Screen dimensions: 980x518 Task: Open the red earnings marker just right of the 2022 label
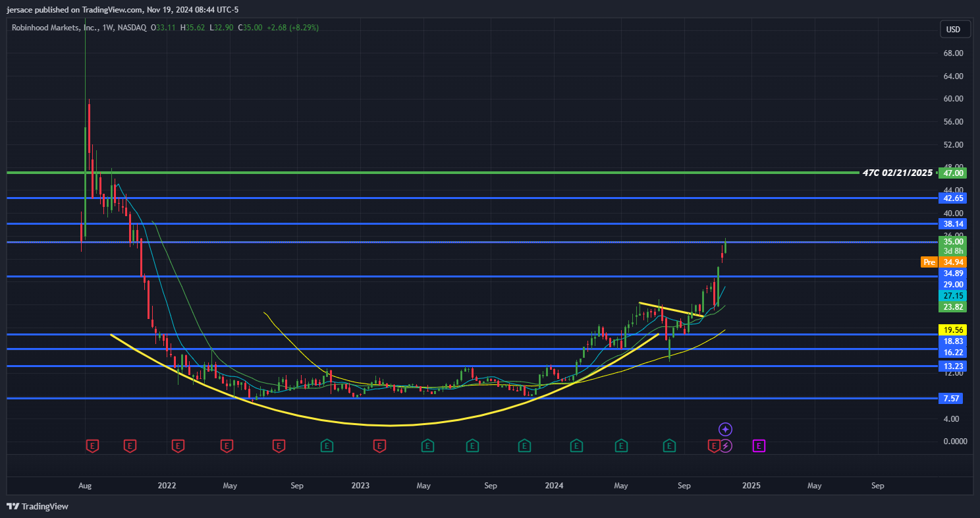point(178,446)
